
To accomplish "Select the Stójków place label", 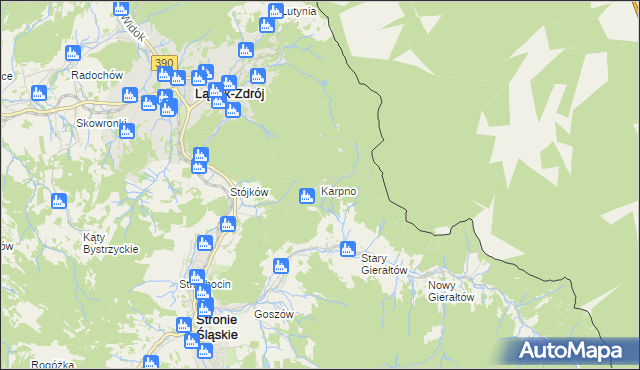I will click(x=249, y=192).
